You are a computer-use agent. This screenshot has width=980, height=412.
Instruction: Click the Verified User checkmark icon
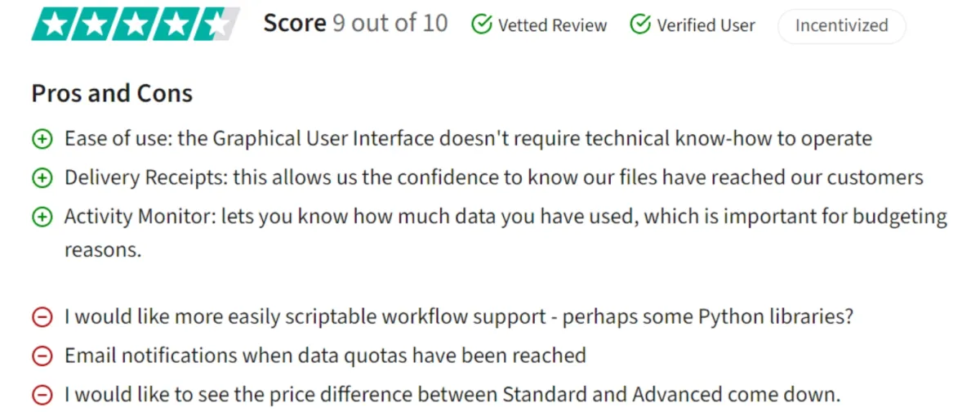640,25
